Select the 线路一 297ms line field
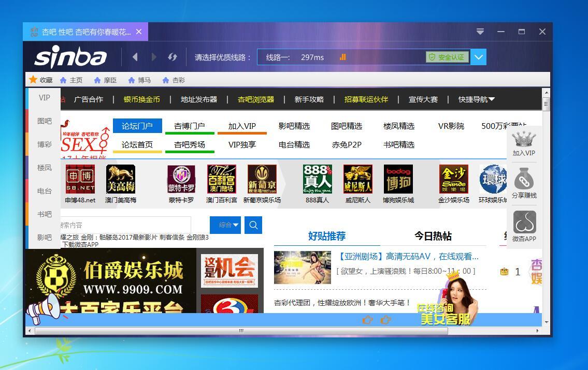Screen dimensions: 588x370 coord(364,57)
